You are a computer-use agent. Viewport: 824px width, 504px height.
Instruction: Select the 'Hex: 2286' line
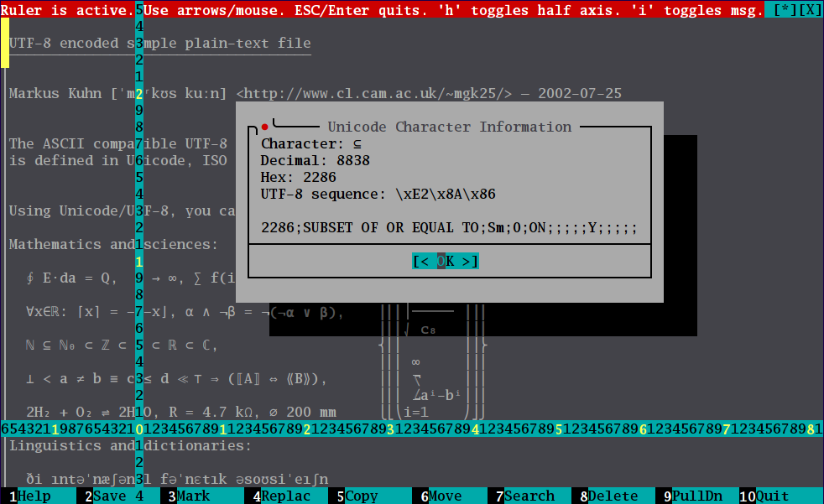(x=299, y=178)
